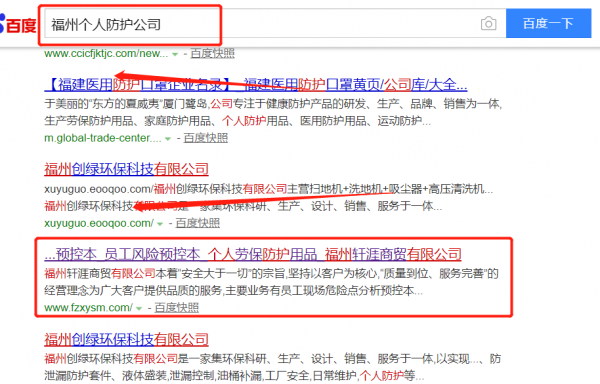Open 百度快照 for the www.fzxysm.com result
600x384 pixels.
(177, 308)
